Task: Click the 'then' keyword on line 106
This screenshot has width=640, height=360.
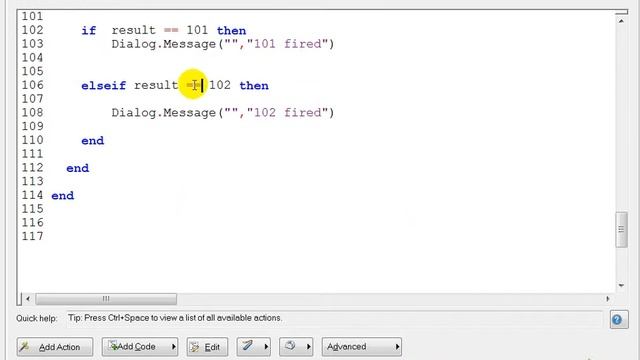Action: coord(254,85)
